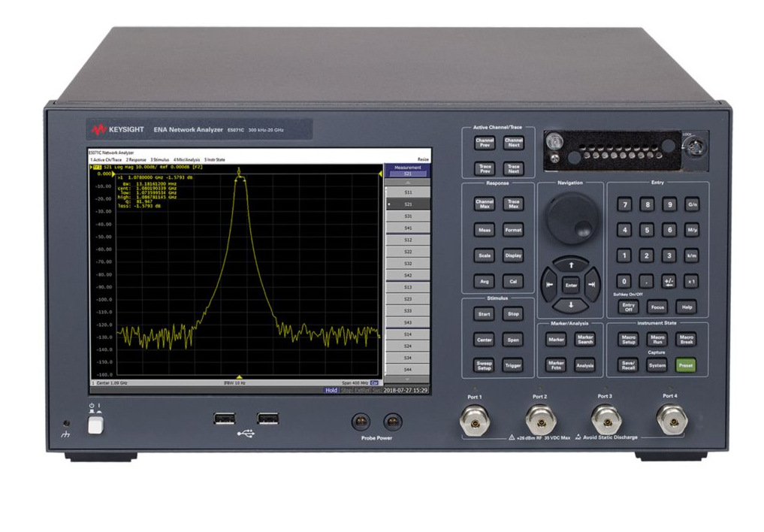Click the left Probe Power connector
This screenshot has width=764, height=532.
pyautogui.click(x=361, y=422)
